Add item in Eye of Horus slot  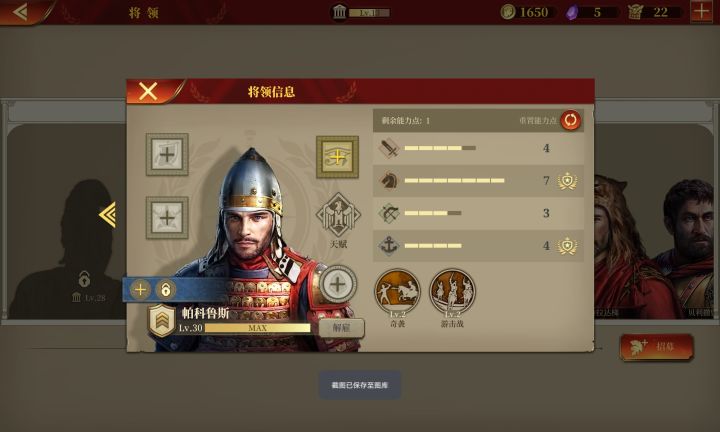(338, 157)
